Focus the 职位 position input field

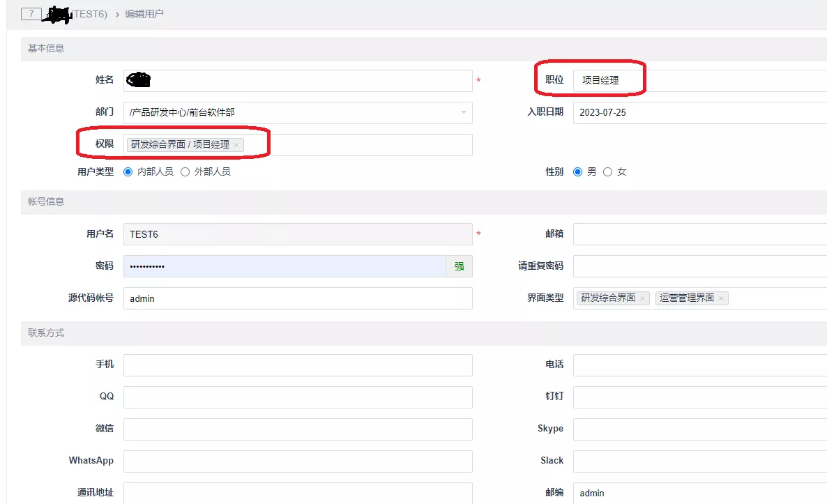tap(700, 81)
